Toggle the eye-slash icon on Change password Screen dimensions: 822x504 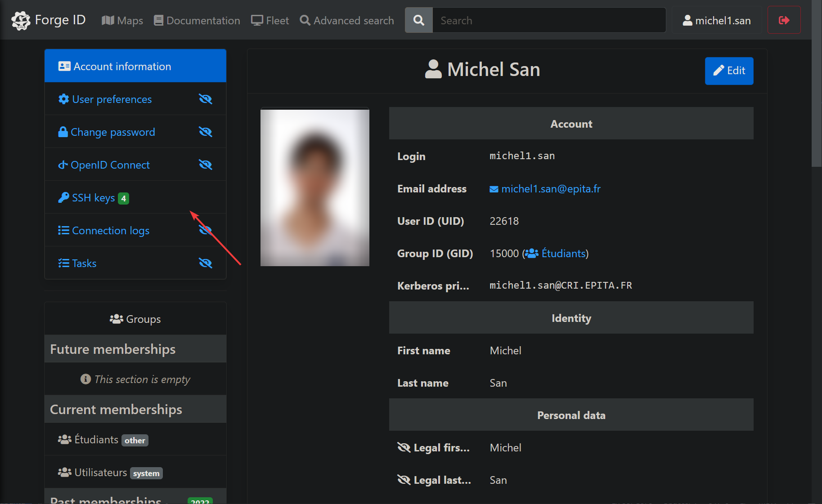(206, 132)
